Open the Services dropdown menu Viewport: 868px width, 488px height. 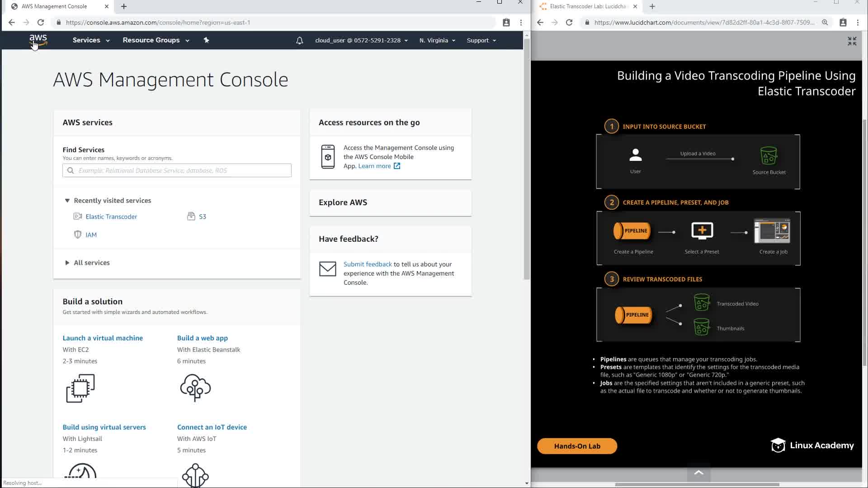[91, 40]
